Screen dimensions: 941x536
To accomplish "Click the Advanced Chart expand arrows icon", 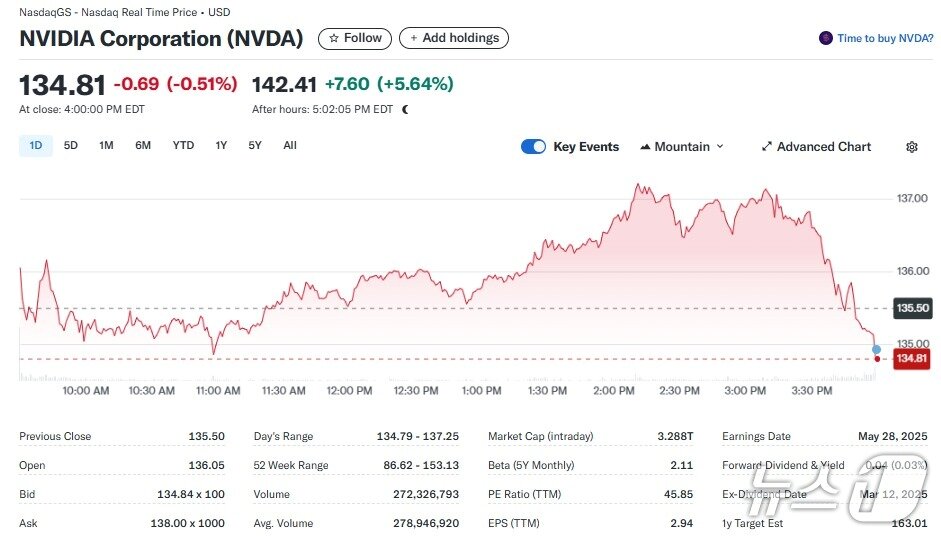I will tap(767, 147).
